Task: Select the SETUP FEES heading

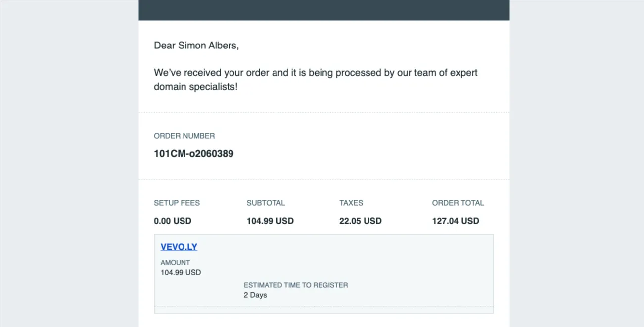Action: [177, 203]
